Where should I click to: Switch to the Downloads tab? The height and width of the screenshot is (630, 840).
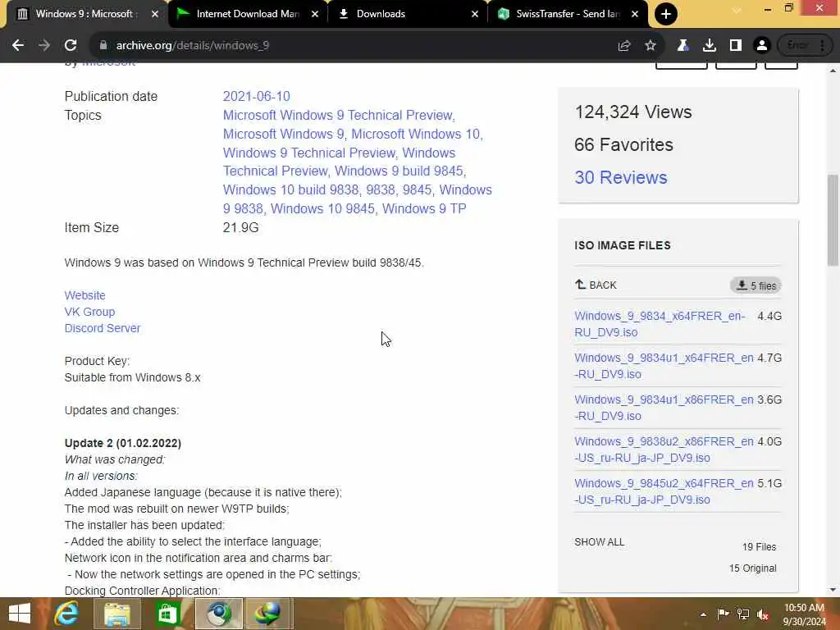coord(407,14)
